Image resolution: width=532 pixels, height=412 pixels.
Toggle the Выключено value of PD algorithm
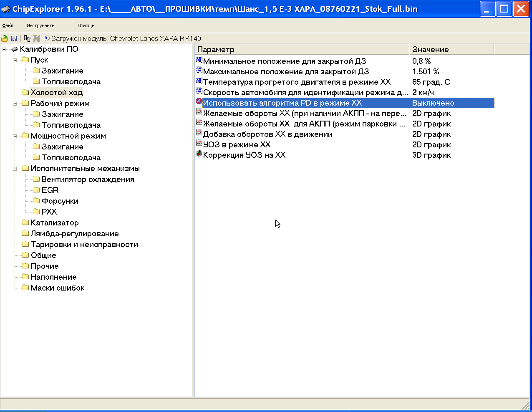coord(433,103)
